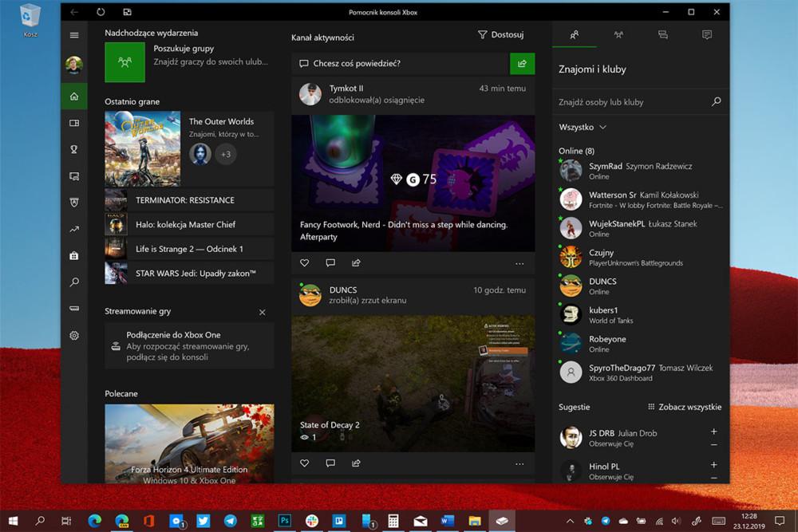This screenshot has width=798, height=532.
Task: Open friend kubers1 playing World of Tanks
Action: 640,315
